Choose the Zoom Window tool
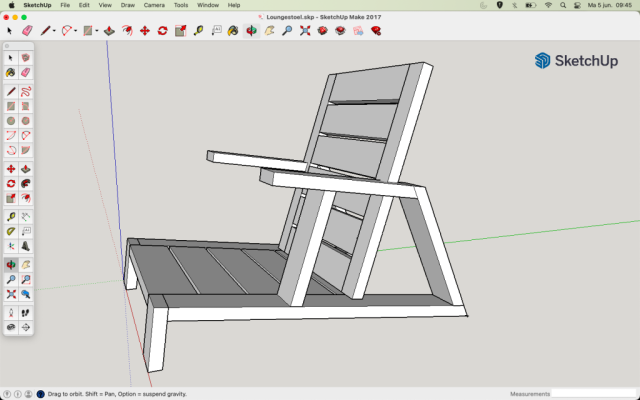640x400 pixels. [25, 280]
